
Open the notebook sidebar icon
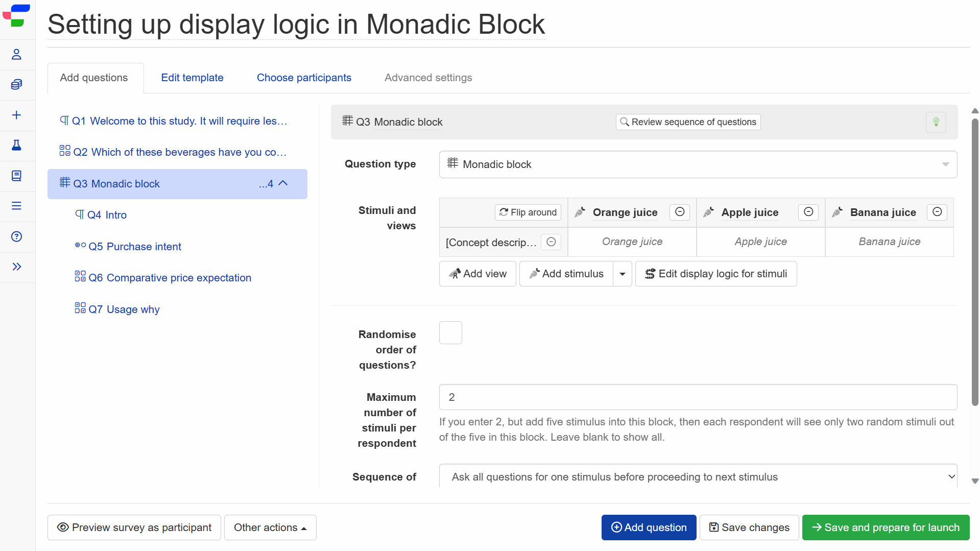pos(16,176)
